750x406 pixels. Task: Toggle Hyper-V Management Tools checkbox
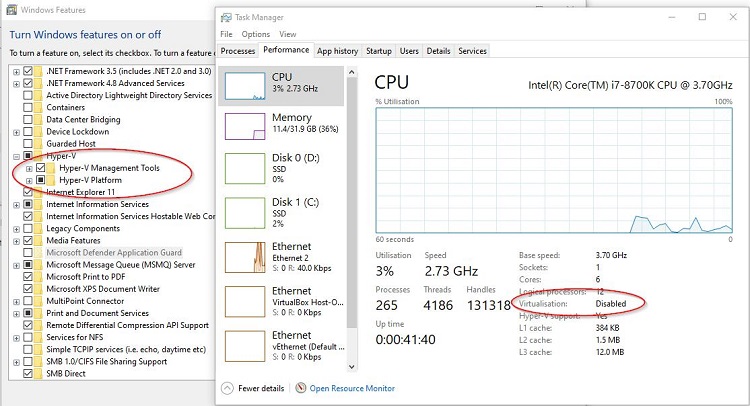click(41, 168)
